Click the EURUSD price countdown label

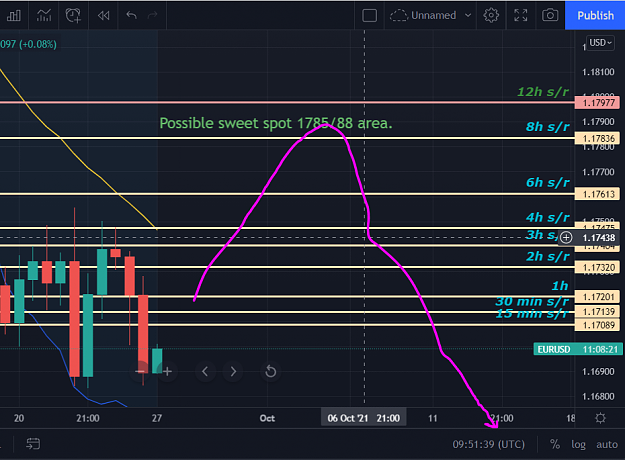578,349
